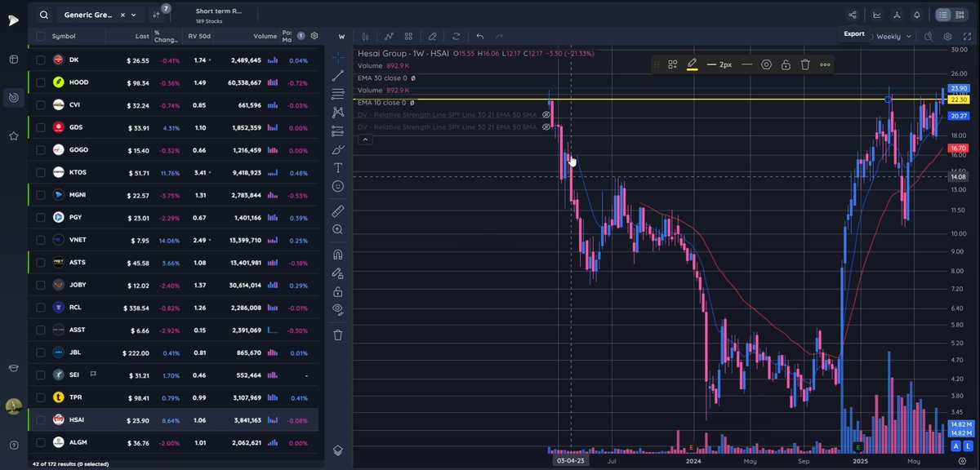This screenshot has width=980, height=470.
Task: Delete the selected drawing from the floating toolbar
Action: pyautogui.click(x=805, y=64)
